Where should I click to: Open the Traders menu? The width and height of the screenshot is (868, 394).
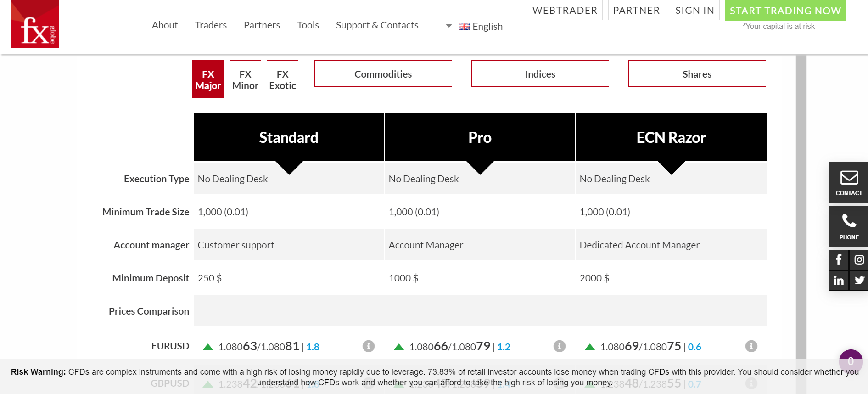tap(211, 25)
